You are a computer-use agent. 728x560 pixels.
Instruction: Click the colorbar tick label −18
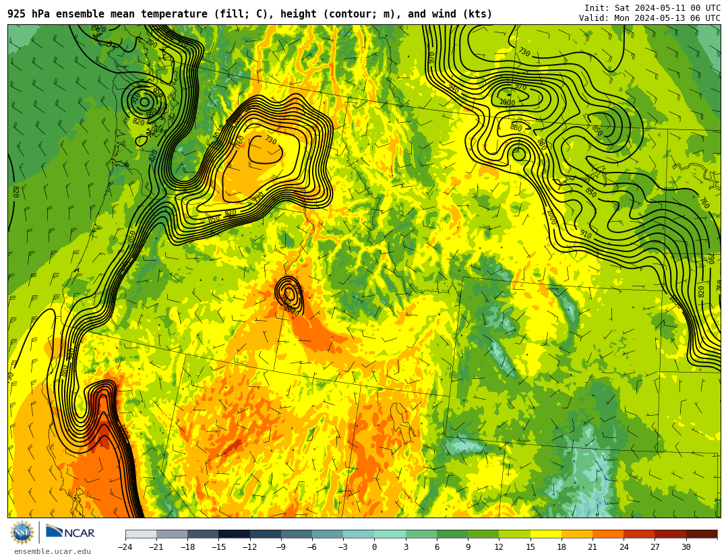click(187, 547)
